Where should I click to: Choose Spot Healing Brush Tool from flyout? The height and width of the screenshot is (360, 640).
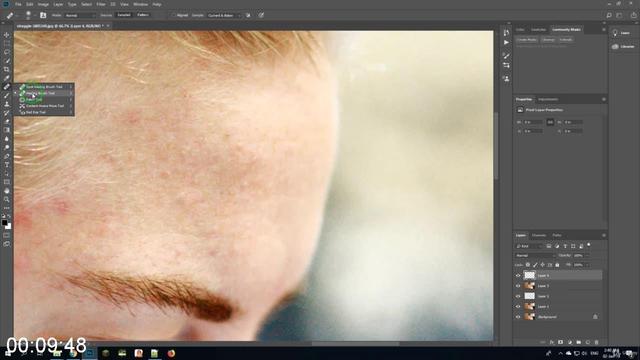pyautogui.click(x=44, y=87)
